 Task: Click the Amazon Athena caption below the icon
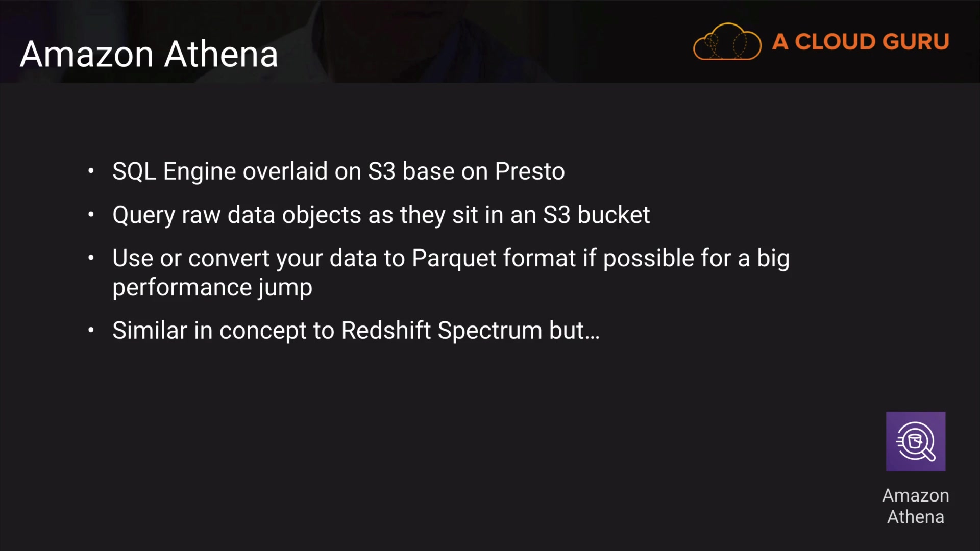point(915,506)
